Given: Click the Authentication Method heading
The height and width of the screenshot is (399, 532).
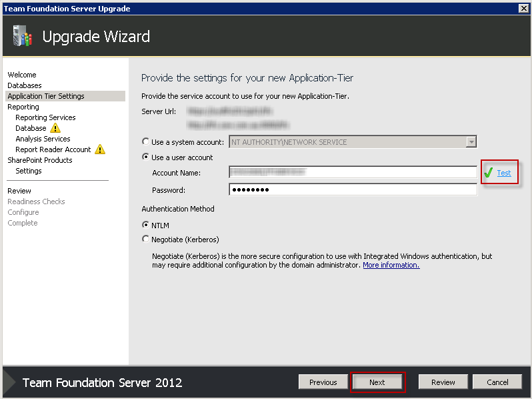Looking at the screenshot, I should point(178,209).
